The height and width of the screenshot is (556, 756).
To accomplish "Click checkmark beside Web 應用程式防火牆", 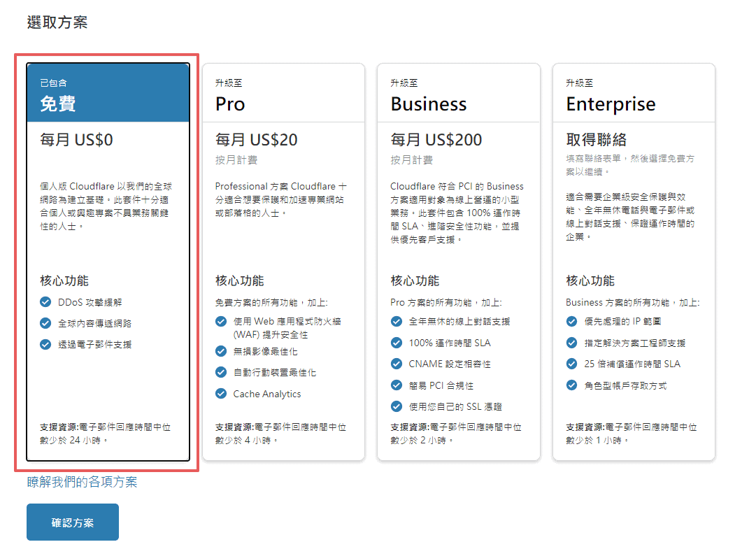I will 221,321.
